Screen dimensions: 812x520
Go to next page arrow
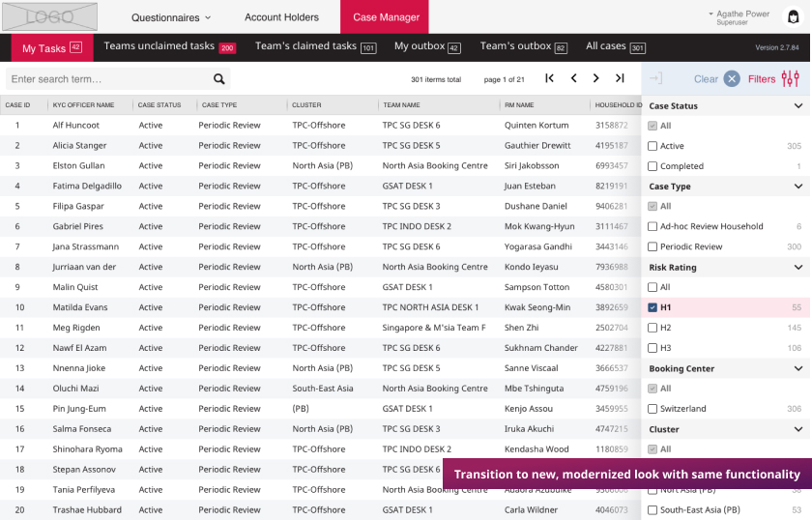tap(596, 79)
